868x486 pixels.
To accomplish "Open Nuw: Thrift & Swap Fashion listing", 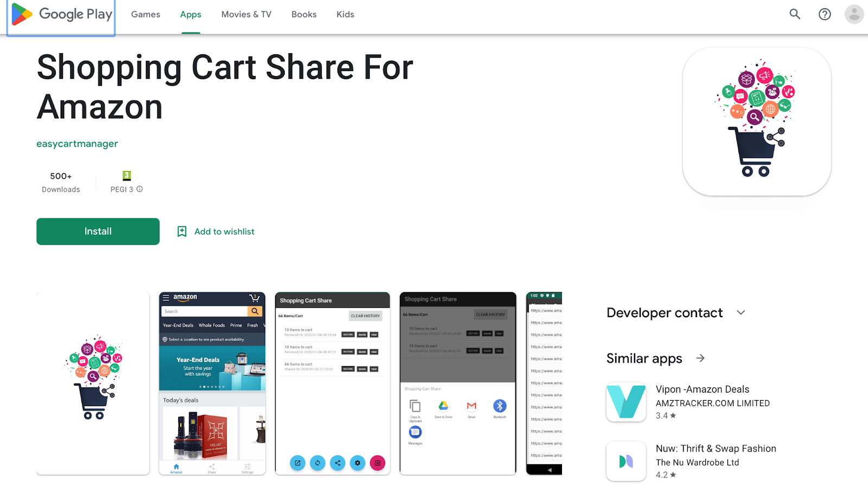I will click(716, 449).
